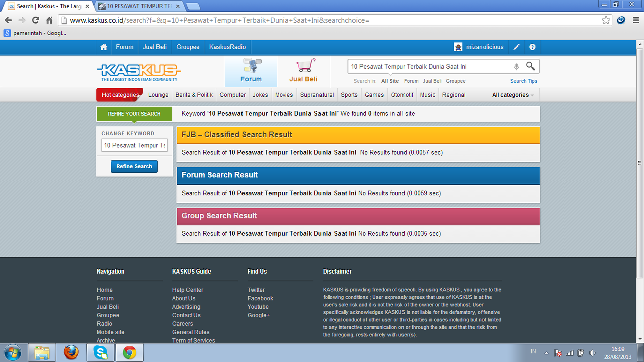Click the Hot categories tab

[x=120, y=95]
